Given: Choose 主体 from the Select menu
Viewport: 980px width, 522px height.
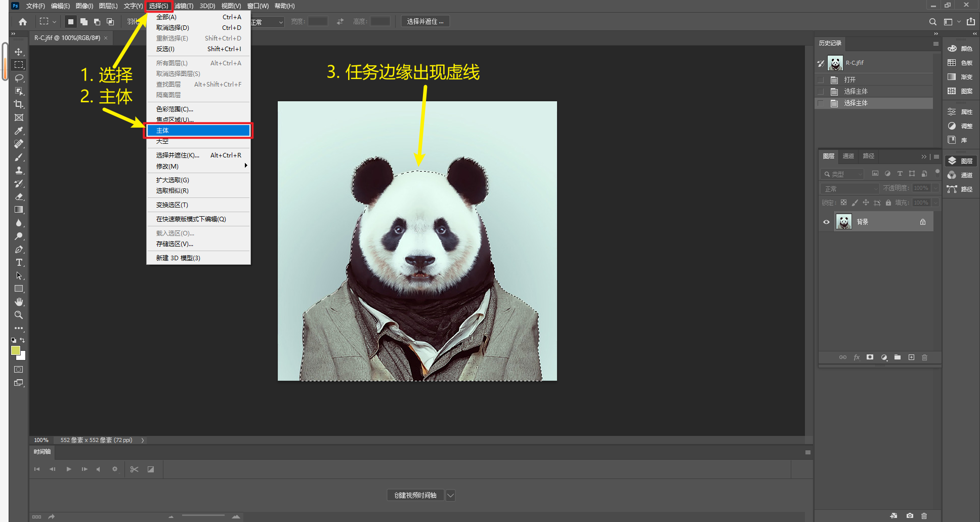Looking at the screenshot, I should click(x=198, y=131).
